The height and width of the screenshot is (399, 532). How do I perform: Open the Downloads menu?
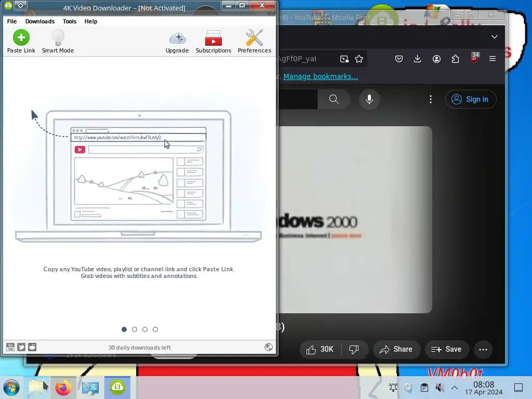click(x=39, y=21)
